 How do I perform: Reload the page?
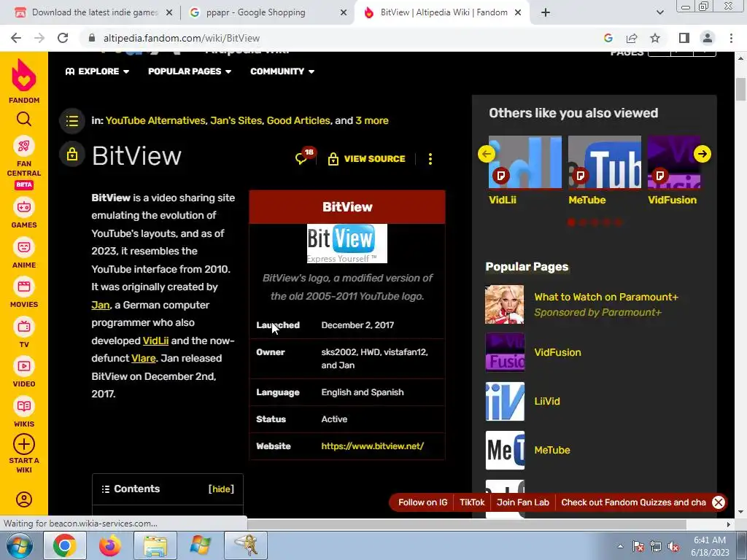pos(63,38)
